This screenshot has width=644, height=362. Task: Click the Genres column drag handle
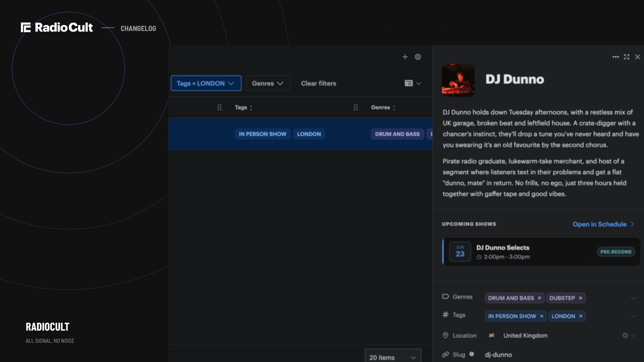[x=355, y=107]
